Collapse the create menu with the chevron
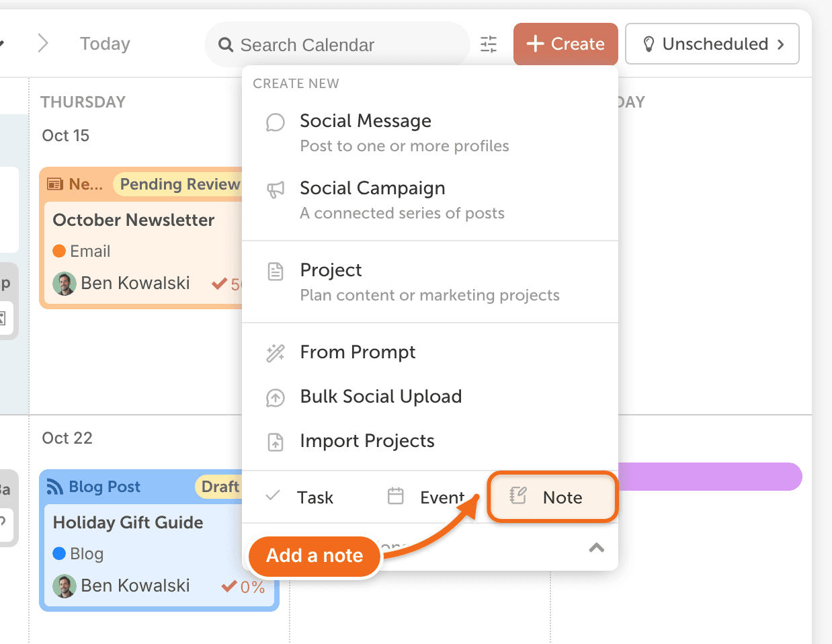The width and height of the screenshot is (832, 644). coord(596,547)
